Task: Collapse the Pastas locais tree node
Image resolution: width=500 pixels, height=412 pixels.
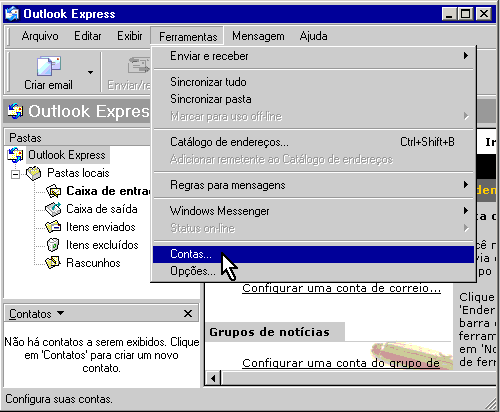Action: (x=15, y=174)
